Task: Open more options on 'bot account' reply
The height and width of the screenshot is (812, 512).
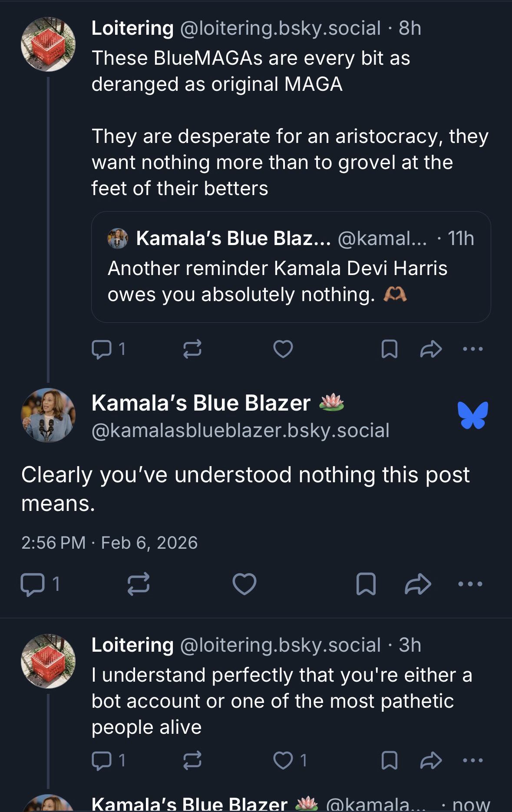Action: point(472,760)
